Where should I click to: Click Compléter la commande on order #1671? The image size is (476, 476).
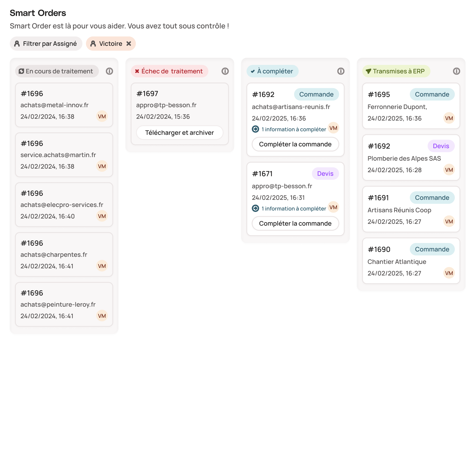pyautogui.click(x=295, y=224)
